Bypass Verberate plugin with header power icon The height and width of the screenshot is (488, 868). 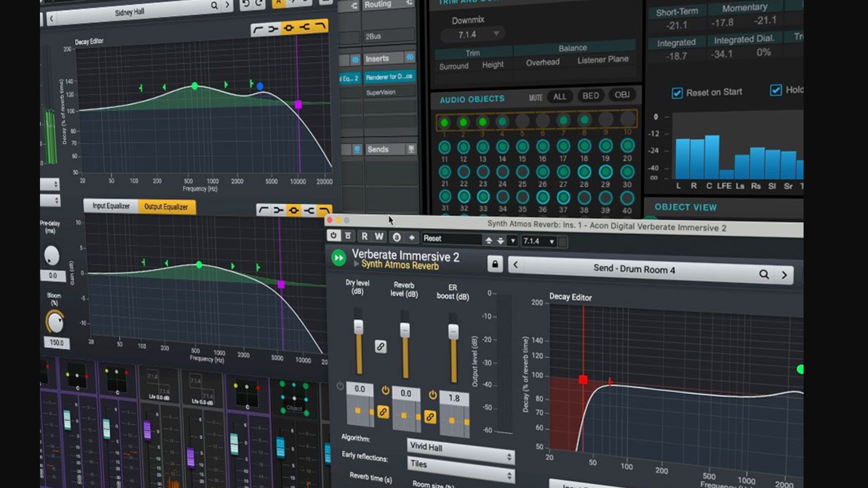point(333,235)
